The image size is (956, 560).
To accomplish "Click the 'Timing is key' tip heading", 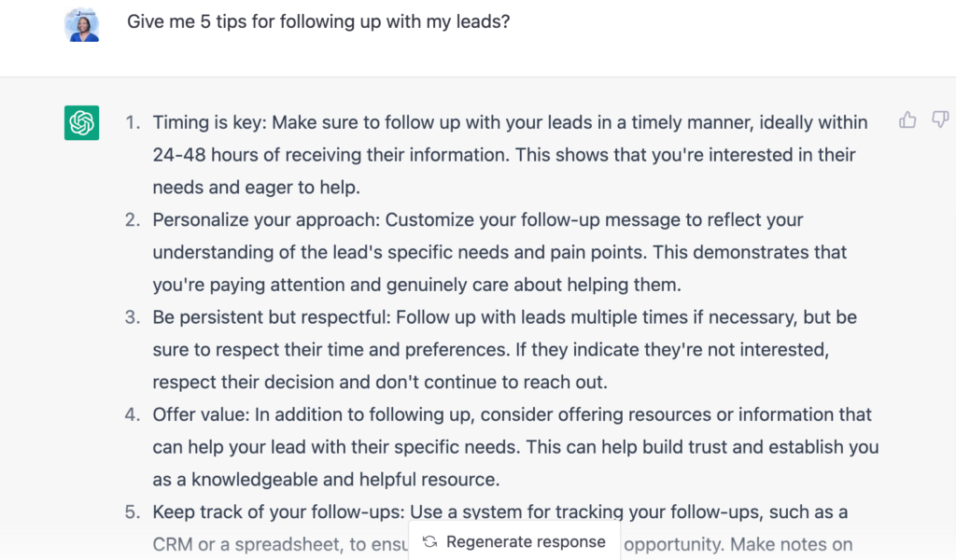I will [210, 122].
